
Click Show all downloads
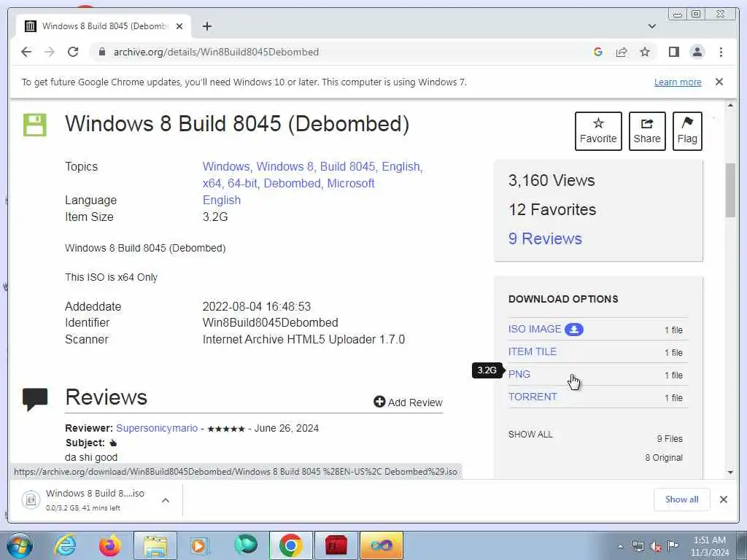(682, 499)
